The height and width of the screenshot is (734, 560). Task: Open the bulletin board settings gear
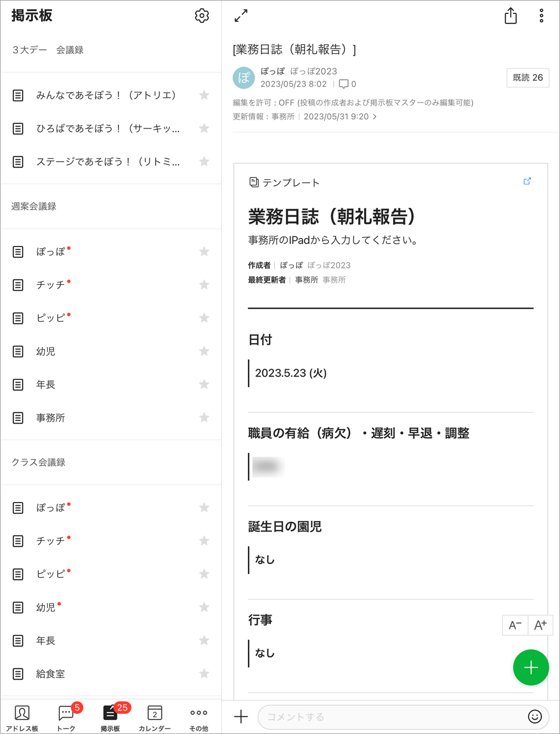click(202, 16)
